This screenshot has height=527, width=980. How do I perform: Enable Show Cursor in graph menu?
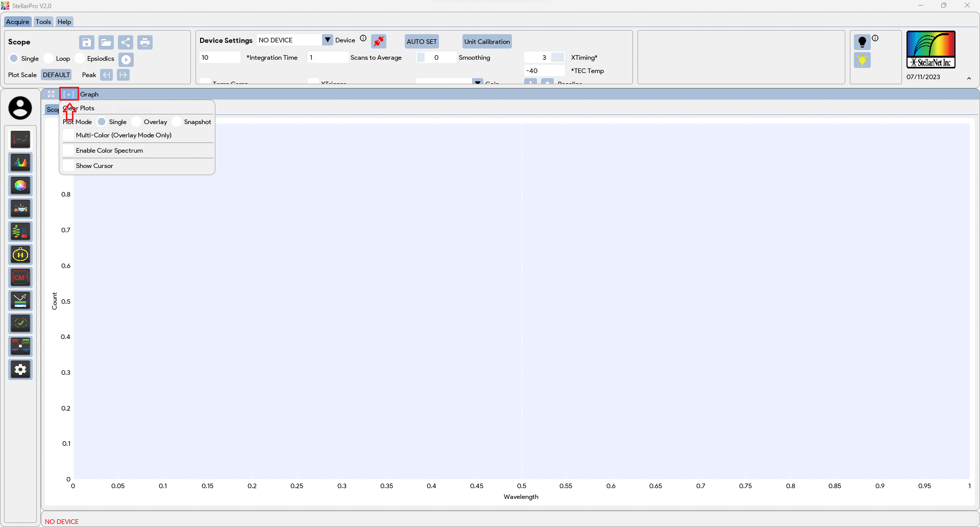tap(68, 165)
